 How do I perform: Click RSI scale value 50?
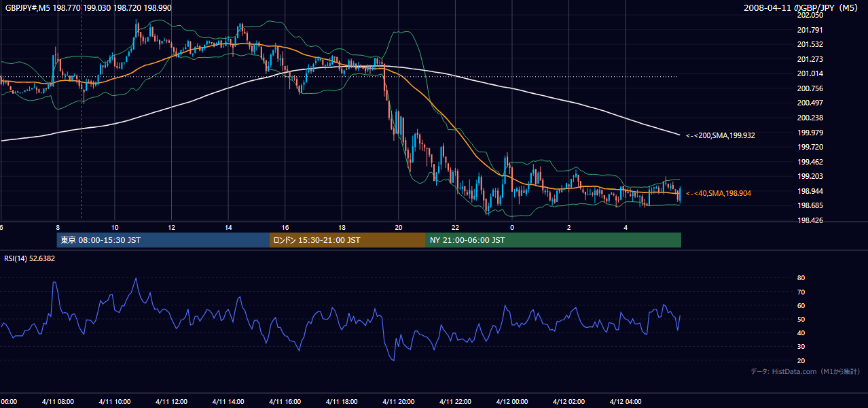pyautogui.click(x=801, y=319)
